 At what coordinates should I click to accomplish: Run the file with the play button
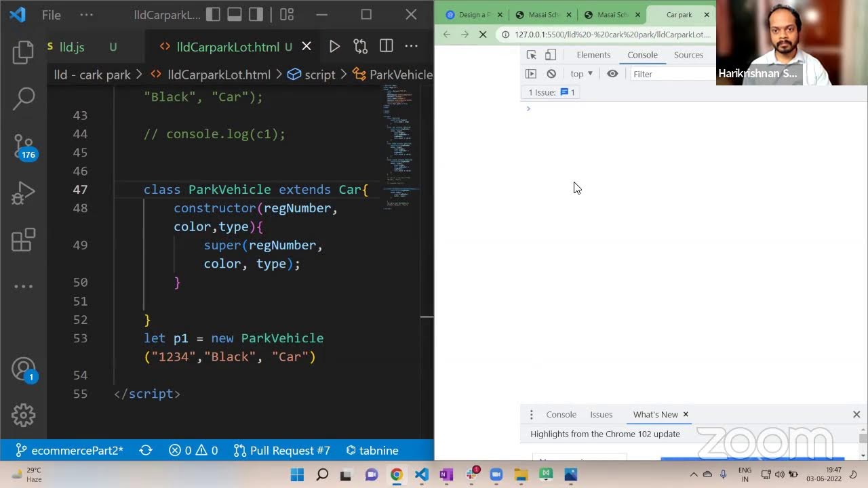[x=334, y=47]
